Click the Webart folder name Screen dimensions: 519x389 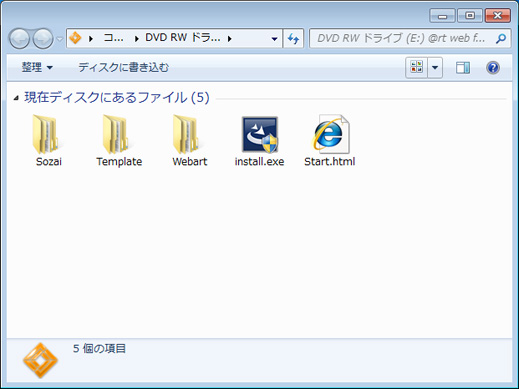[190, 162]
